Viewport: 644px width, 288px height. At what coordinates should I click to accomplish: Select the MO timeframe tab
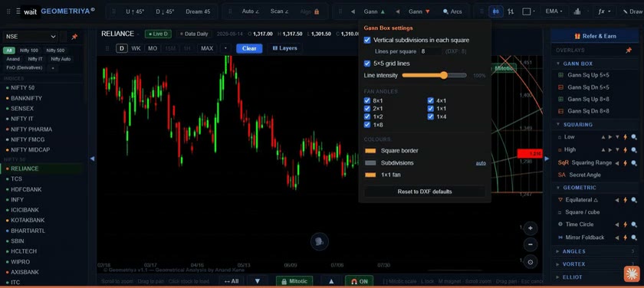pyautogui.click(x=153, y=48)
